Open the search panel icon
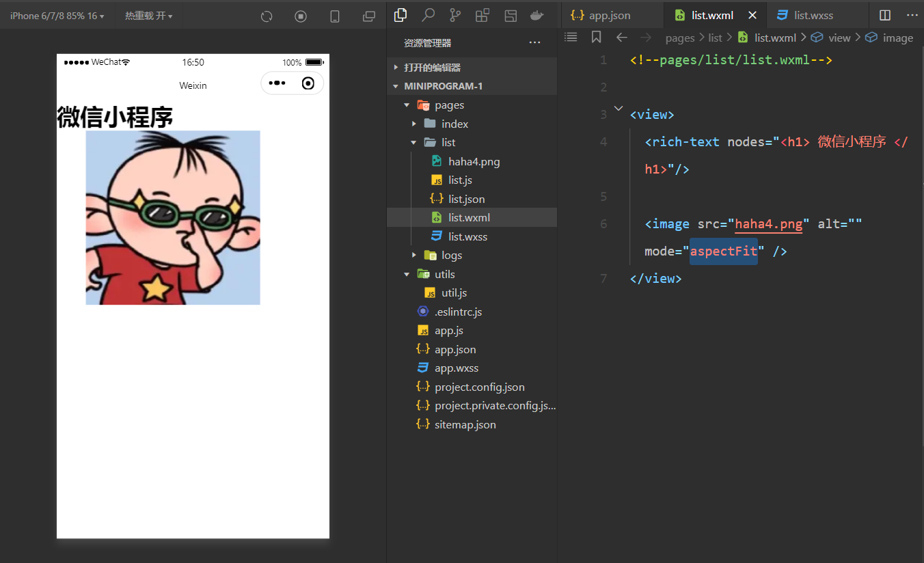 tap(428, 15)
